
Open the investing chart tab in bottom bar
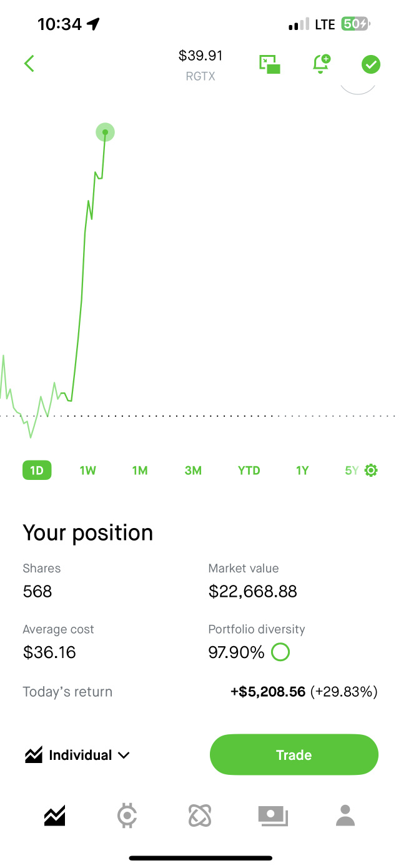pos(55,816)
